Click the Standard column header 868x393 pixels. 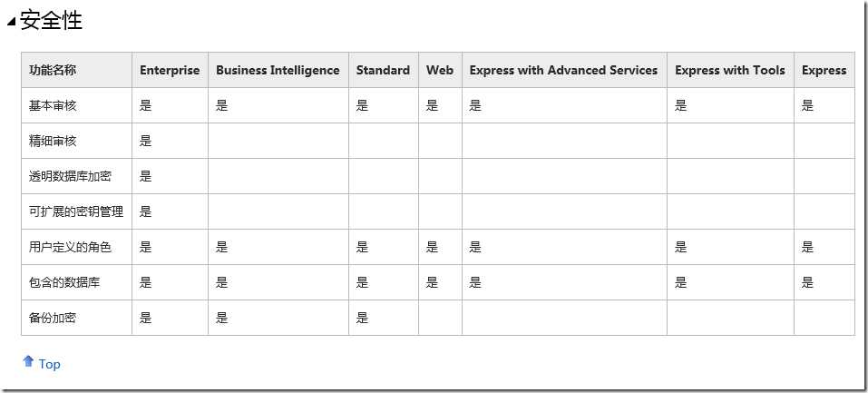coord(383,70)
